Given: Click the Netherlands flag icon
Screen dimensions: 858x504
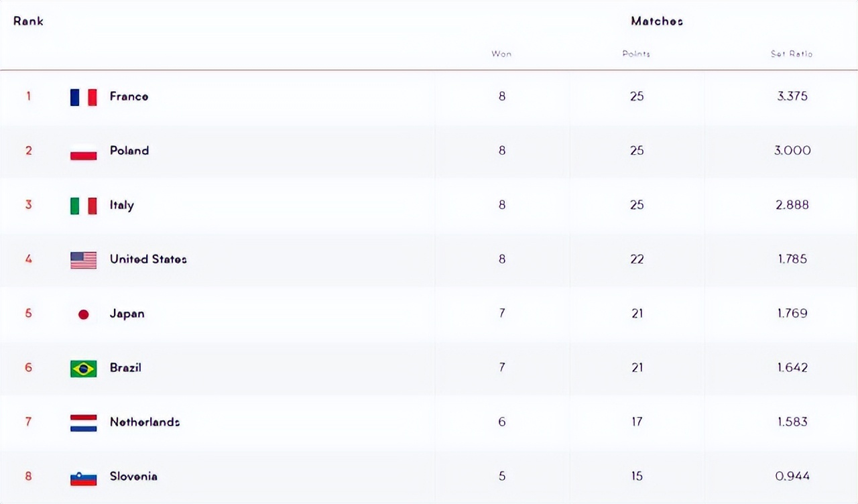Looking at the screenshot, I should (84, 423).
